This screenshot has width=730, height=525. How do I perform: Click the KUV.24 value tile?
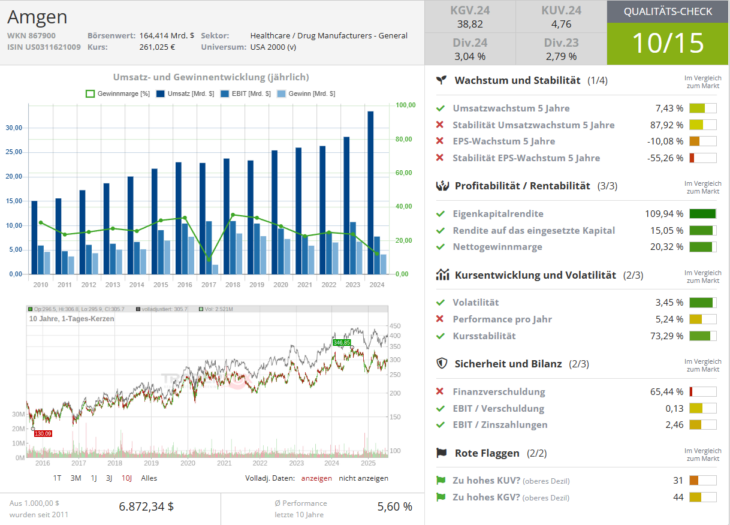(x=561, y=17)
